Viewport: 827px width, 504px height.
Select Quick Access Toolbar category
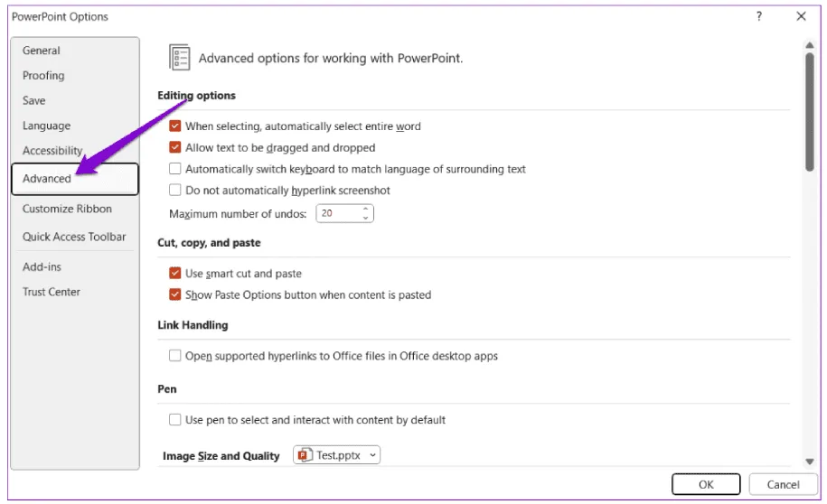point(74,237)
